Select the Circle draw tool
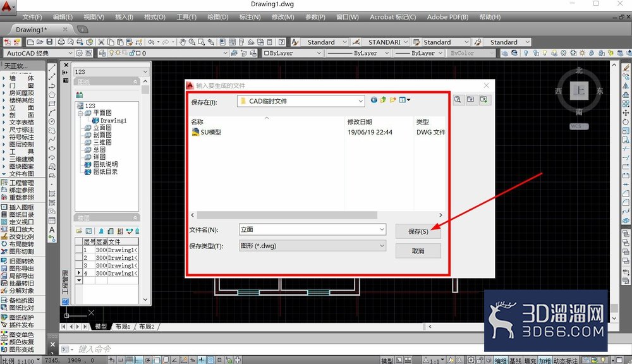Screen dimensions: 632x364 click(52, 121)
